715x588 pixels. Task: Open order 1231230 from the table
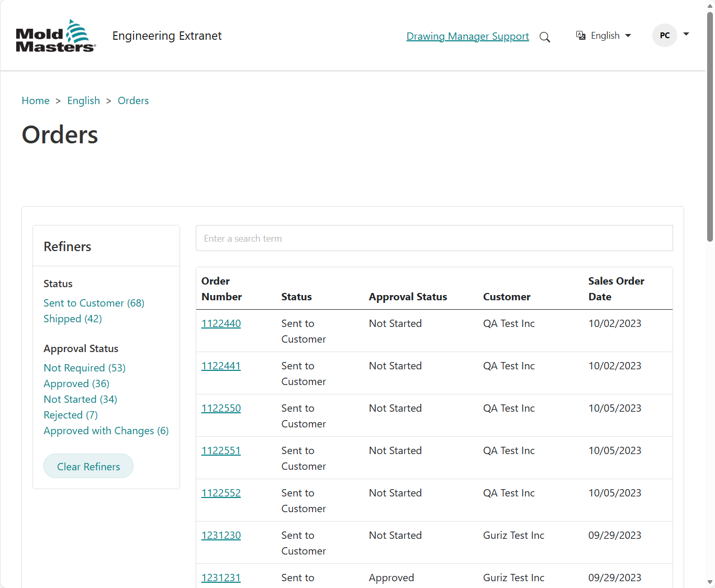pyautogui.click(x=221, y=535)
